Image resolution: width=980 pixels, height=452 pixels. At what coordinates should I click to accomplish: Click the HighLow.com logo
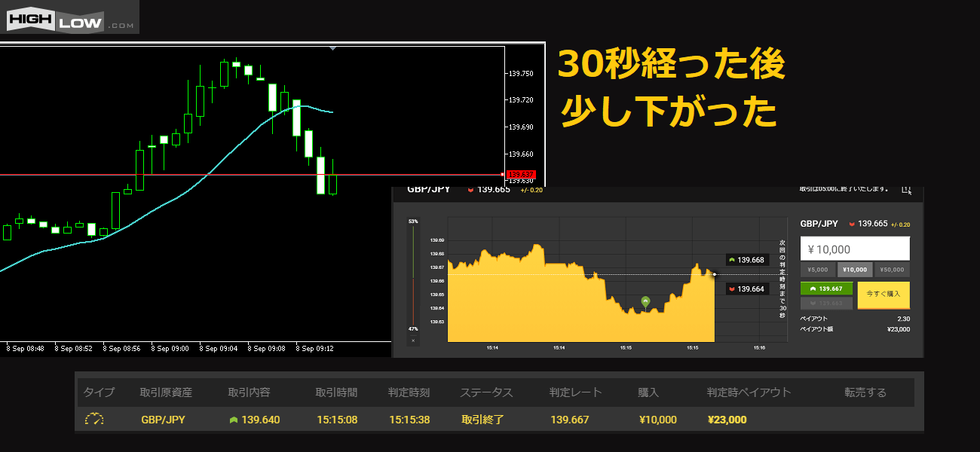70,17
